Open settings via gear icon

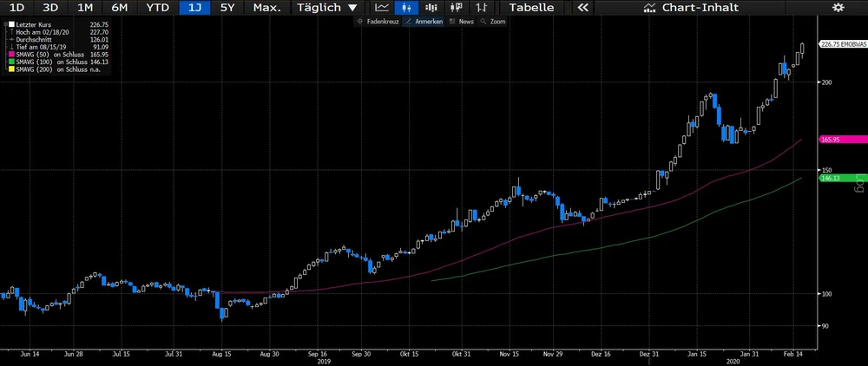[x=837, y=7]
